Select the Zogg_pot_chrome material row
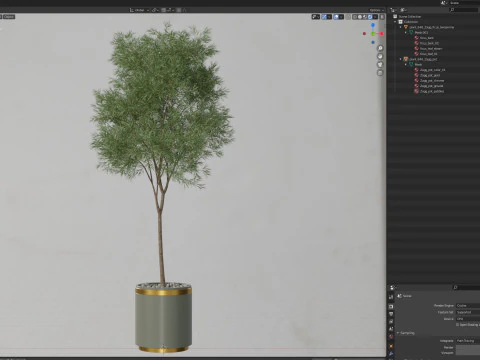The height and width of the screenshot is (360, 480). coord(432,80)
